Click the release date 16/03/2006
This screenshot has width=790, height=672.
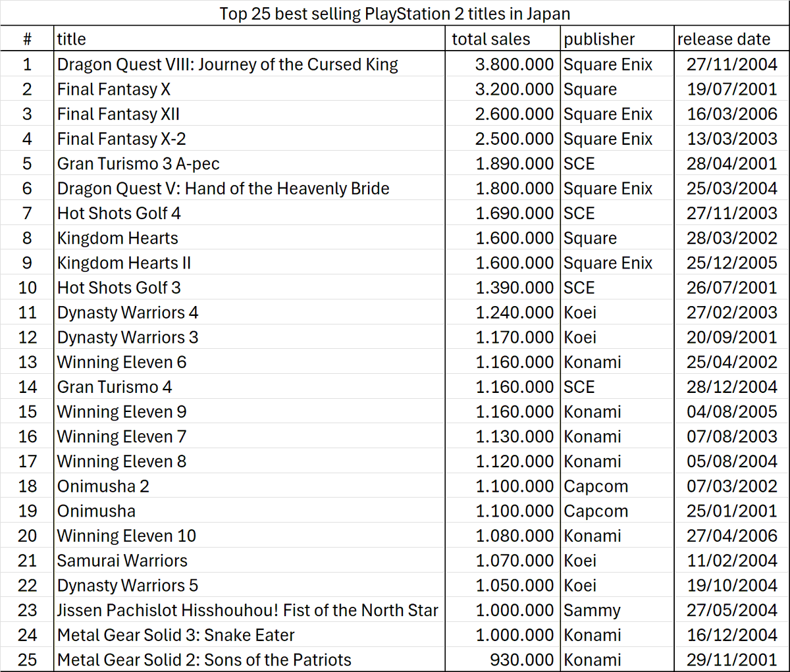[x=731, y=114]
